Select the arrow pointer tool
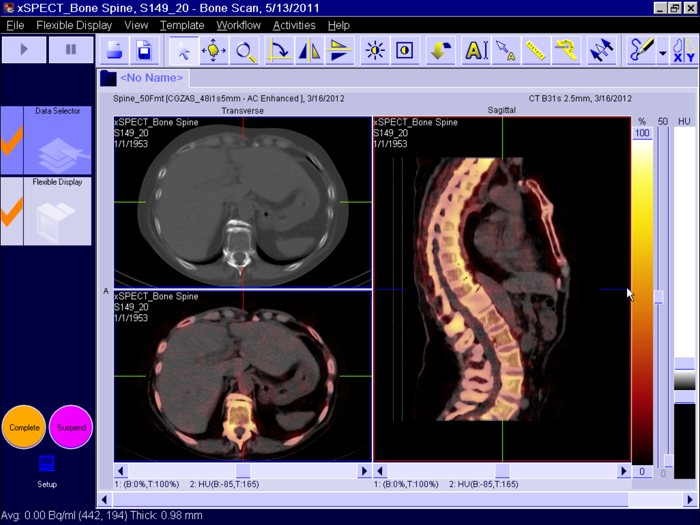The image size is (700, 525). pos(183,50)
